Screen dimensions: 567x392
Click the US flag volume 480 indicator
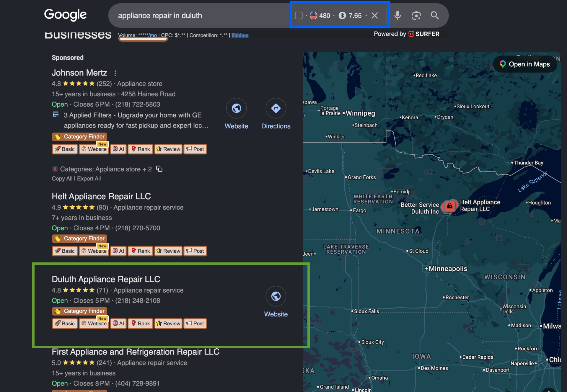coord(320,15)
